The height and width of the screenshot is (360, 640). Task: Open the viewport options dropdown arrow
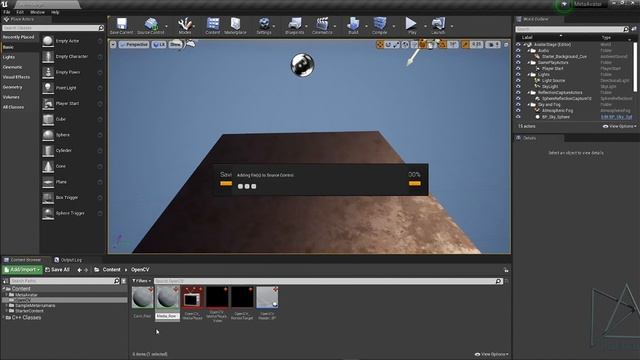(x=113, y=44)
